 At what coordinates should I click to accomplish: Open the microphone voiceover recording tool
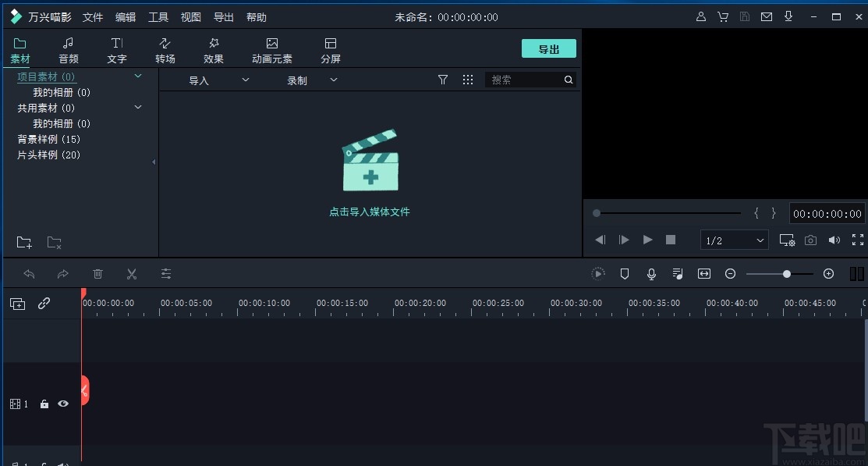651,274
